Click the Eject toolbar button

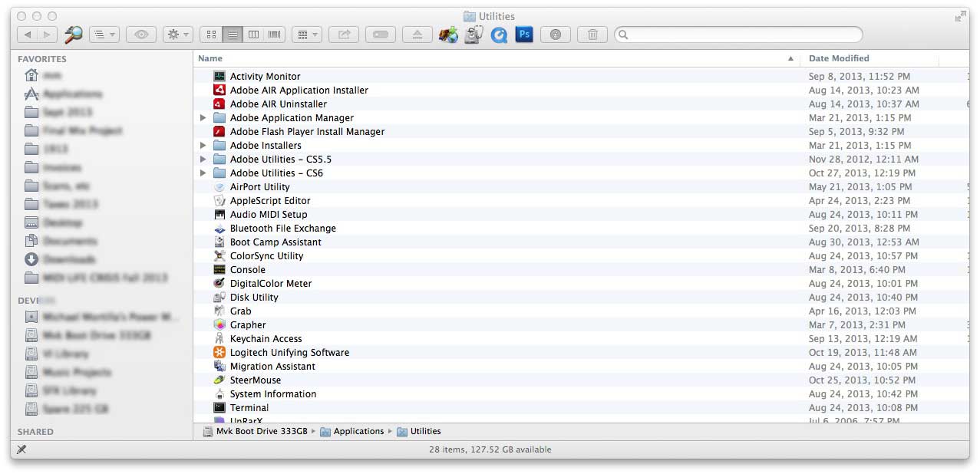click(417, 35)
